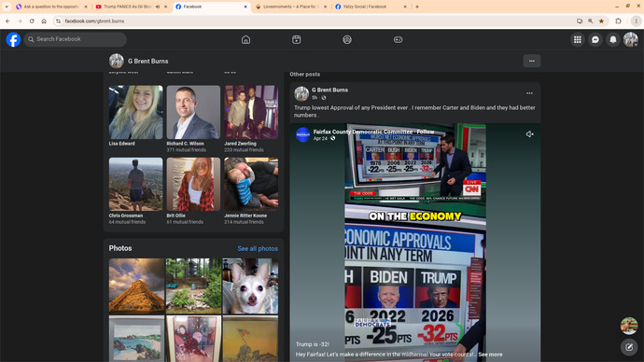Open the Facebook menu grid icon
The image size is (644, 362).
click(577, 39)
